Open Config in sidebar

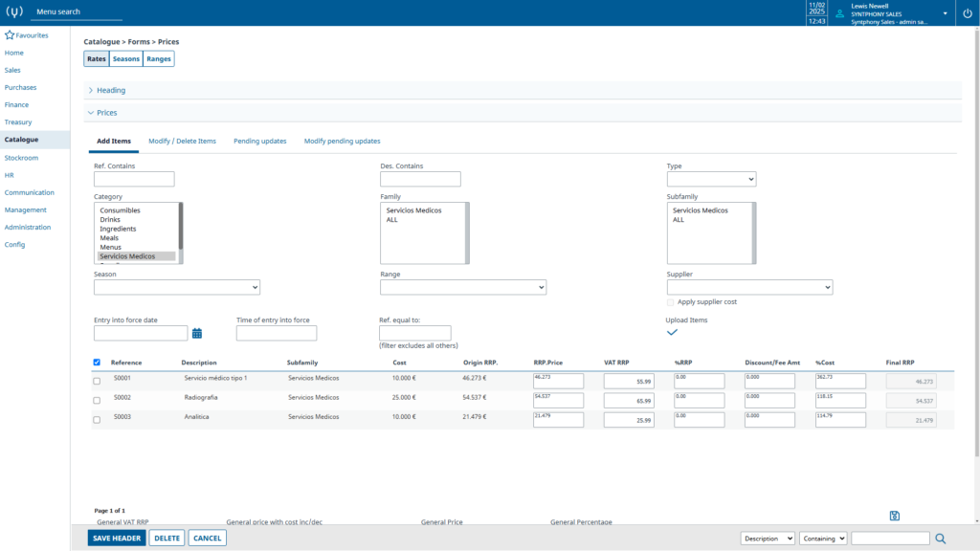(x=14, y=245)
